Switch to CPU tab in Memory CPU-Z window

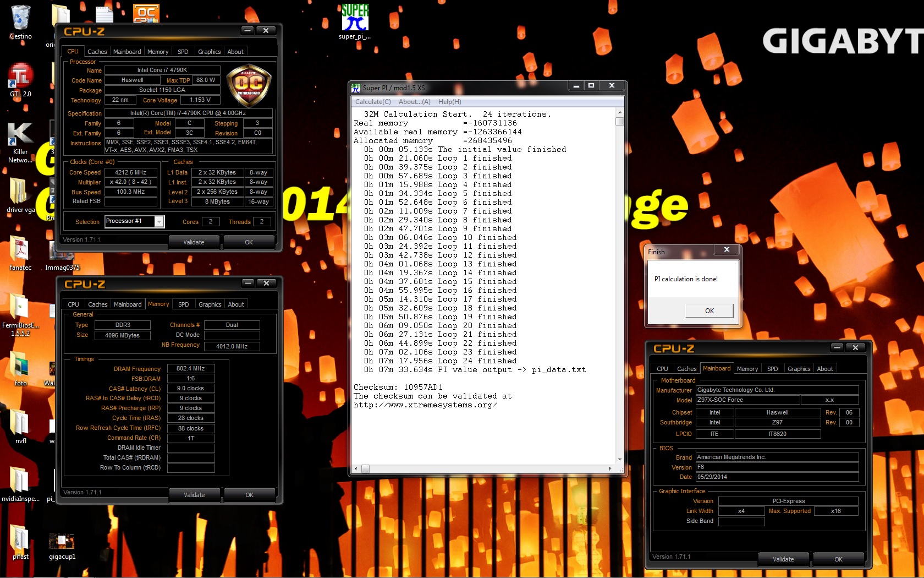(x=73, y=304)
